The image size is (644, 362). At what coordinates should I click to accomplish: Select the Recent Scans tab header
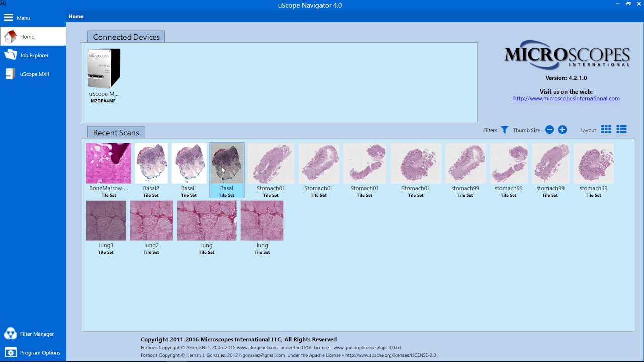tap(116, 132)
